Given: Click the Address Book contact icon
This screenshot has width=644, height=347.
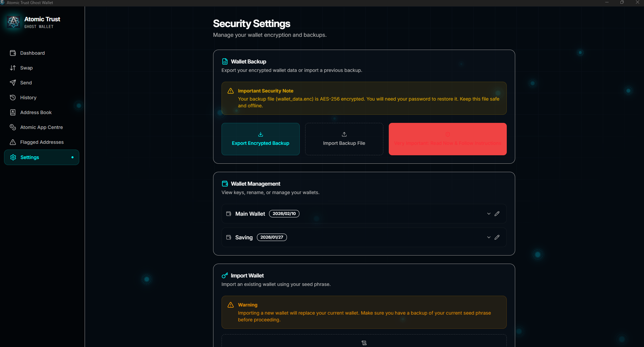Looking at the screenshot, I should point(13,112).
